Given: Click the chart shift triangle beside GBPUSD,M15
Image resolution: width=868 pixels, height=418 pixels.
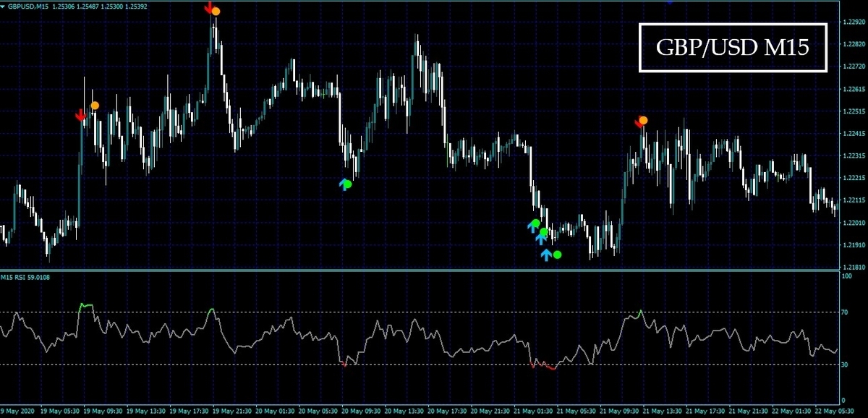Looking at the screenshot, I should [x=3, y=7].
